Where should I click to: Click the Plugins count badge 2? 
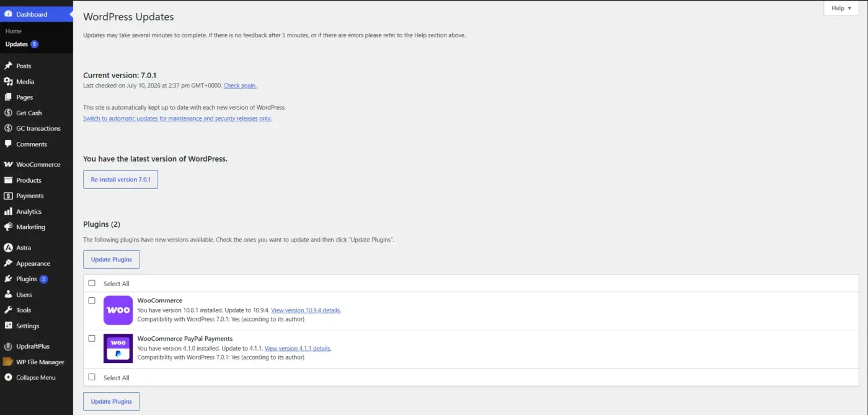coord(43,279)
